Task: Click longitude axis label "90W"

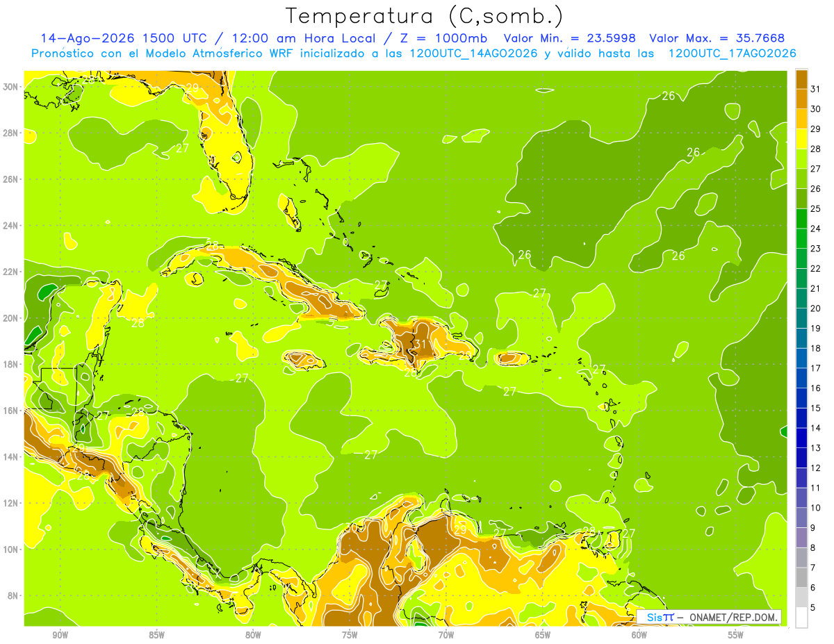Action: click(x=60, y=635)
